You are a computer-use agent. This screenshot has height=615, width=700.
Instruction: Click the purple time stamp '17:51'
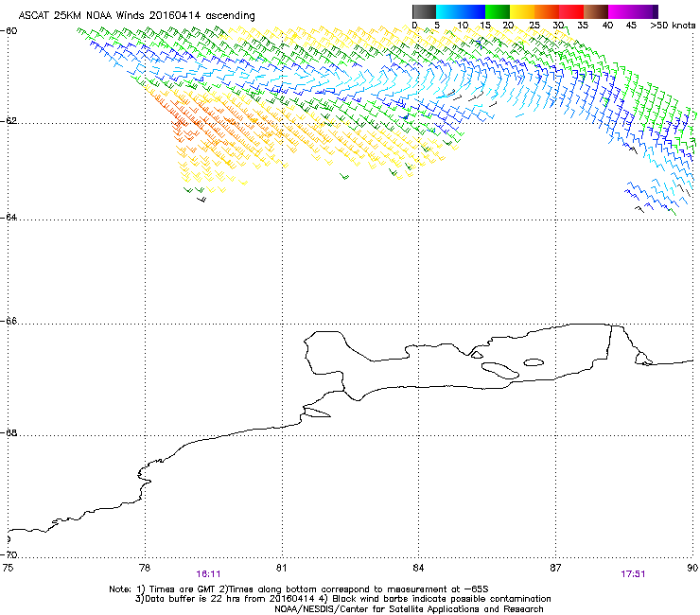[x=633, y=574]
